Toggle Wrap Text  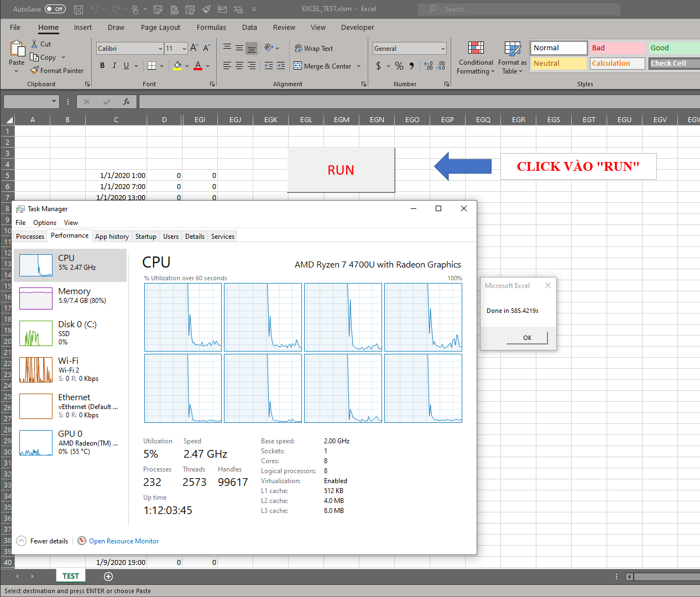click(x=314, y=48)
